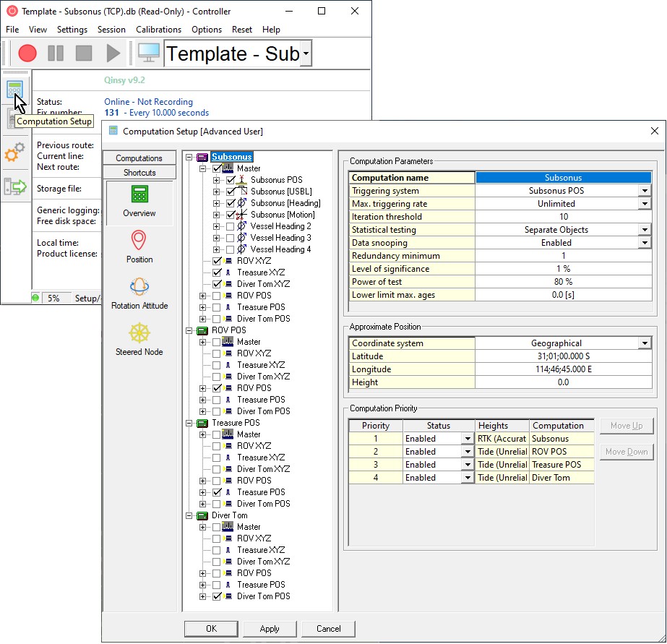This screenshot has height=644, width=667.
Task: Enable the Vessel Heading 2 checkbox
Action: [230, 226]
